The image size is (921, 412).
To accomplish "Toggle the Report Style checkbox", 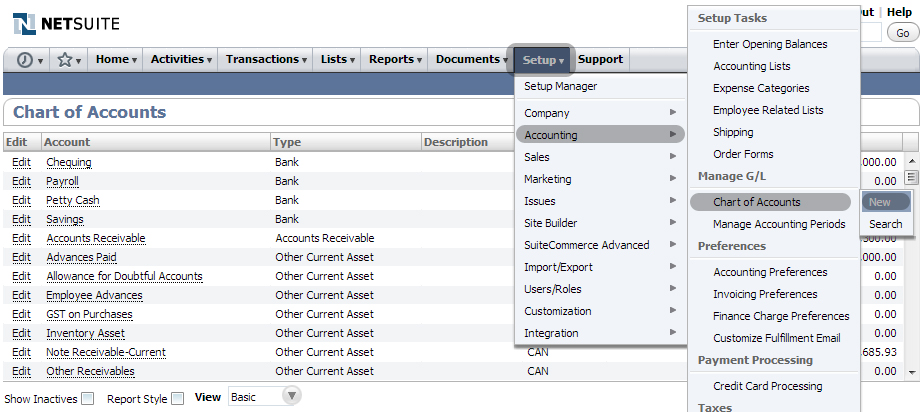I will 177,399.
